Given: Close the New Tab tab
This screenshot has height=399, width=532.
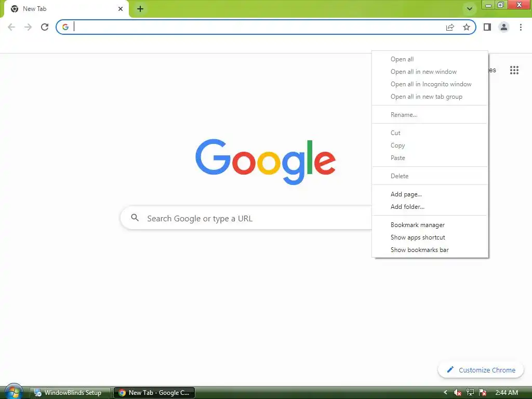Looking at the screenshot, I should click(x=121, y=9).
